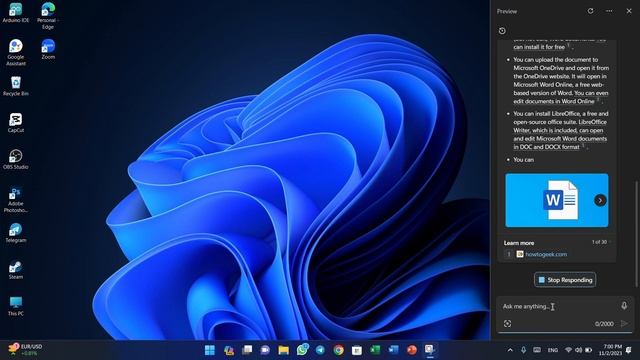The width and height of the screenshot is (640, 360).
Task: Click the microphone icon in Copilot input
Action: (624, 306)
